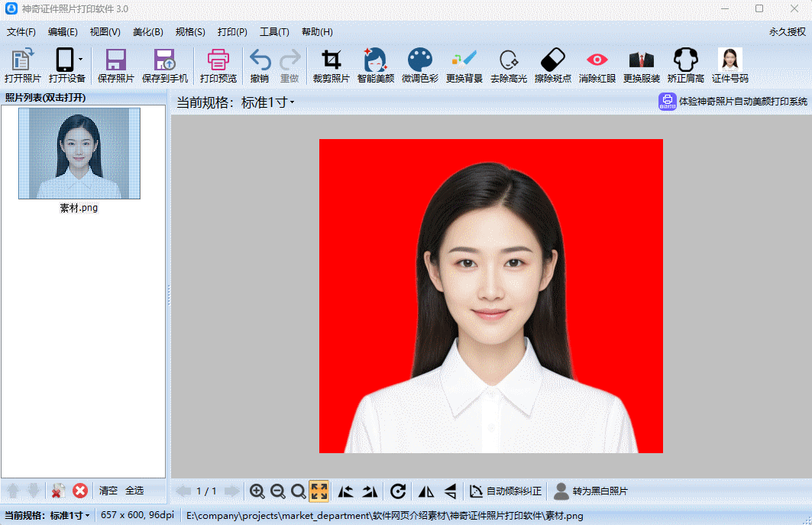Select the 素材.png thumbnail in the photo list
Screen dimensions: 812x525
[79, 154]
